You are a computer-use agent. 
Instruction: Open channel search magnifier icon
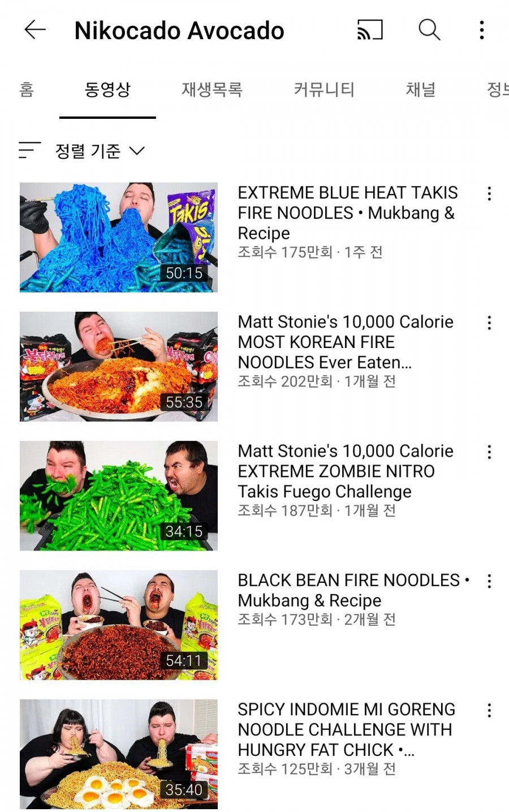(429, 29)
